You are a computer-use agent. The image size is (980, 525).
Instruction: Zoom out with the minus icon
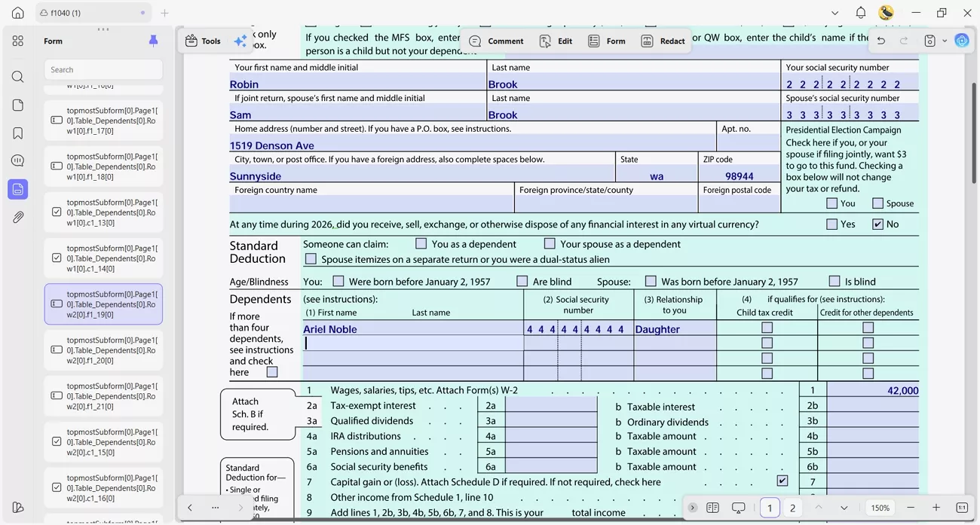911,508
